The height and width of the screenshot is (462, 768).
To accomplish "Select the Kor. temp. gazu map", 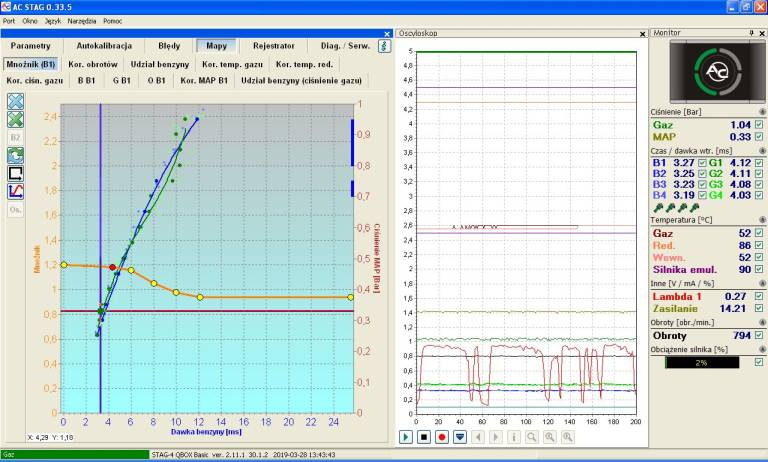I will point(232,64).
